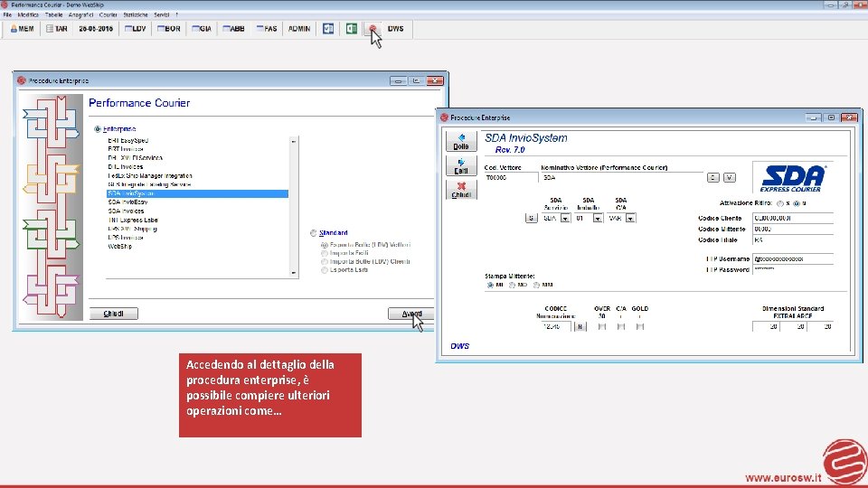Viewport: 868px width, 488px height.
Task: Select WebShip in the procedure list
Action: pos(120,246)
